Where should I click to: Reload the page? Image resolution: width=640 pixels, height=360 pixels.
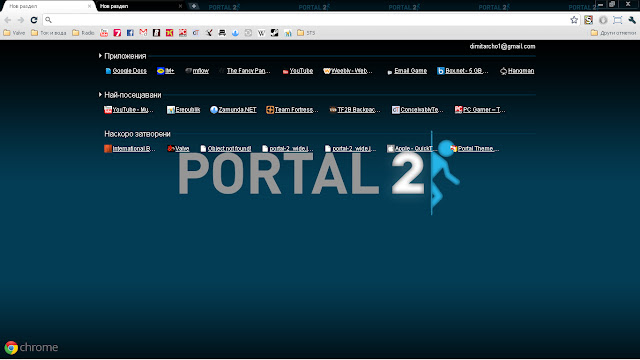click(x=34, y=20)
